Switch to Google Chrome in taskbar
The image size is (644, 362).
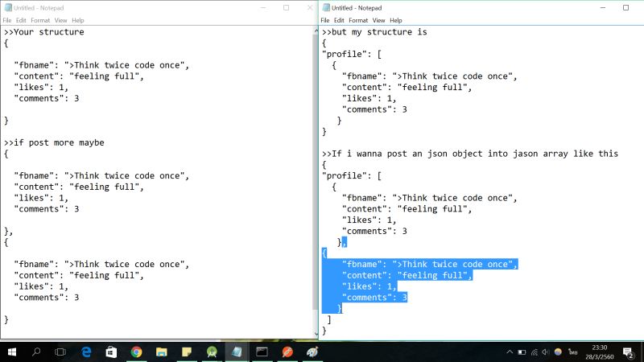click(136, 352)
